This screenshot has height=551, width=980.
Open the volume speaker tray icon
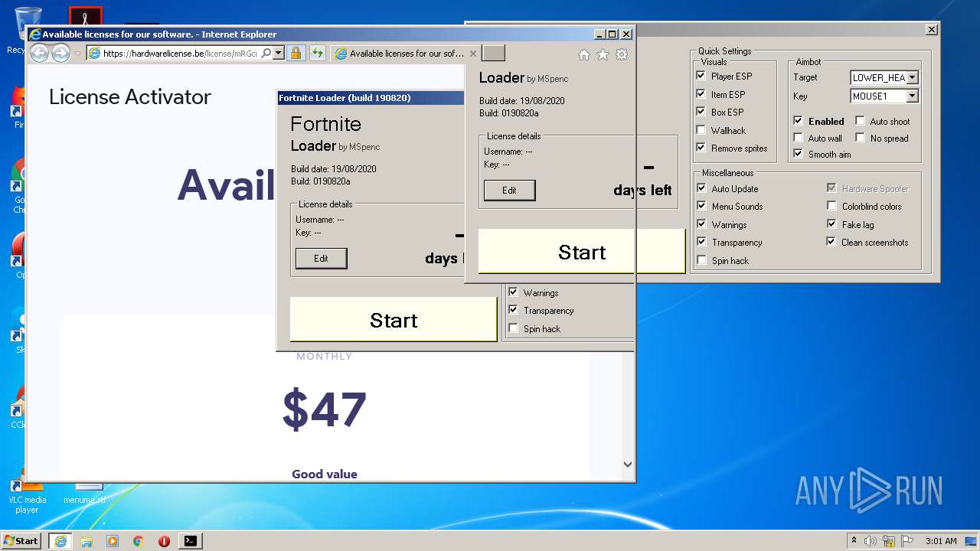[x=871, y=540]
